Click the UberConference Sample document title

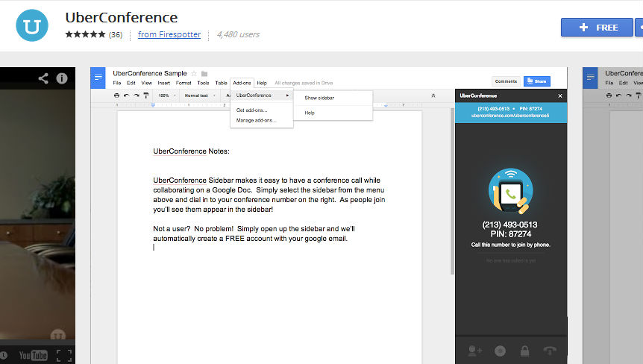150,73
